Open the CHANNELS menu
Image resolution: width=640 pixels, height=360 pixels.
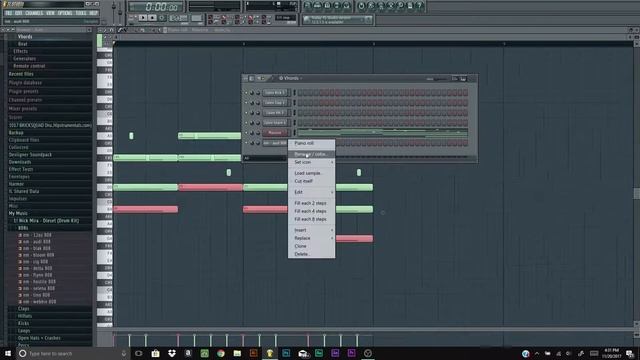[34, 13]
